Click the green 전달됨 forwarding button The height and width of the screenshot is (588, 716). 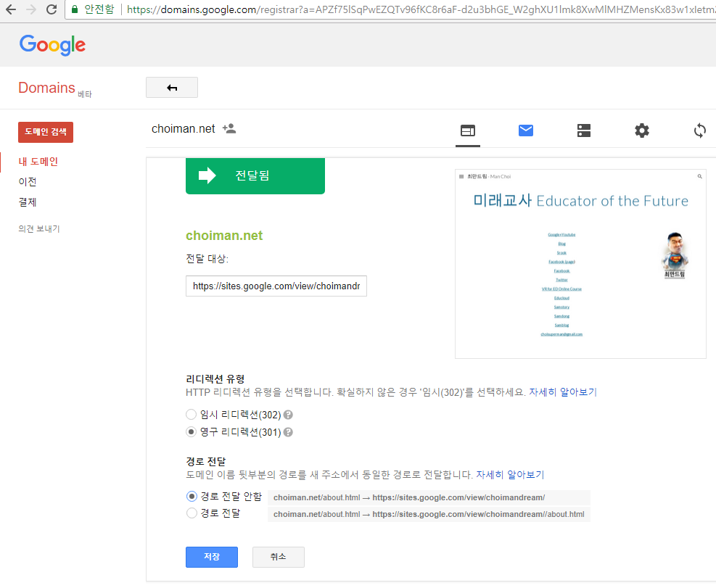tap(255, 175)
